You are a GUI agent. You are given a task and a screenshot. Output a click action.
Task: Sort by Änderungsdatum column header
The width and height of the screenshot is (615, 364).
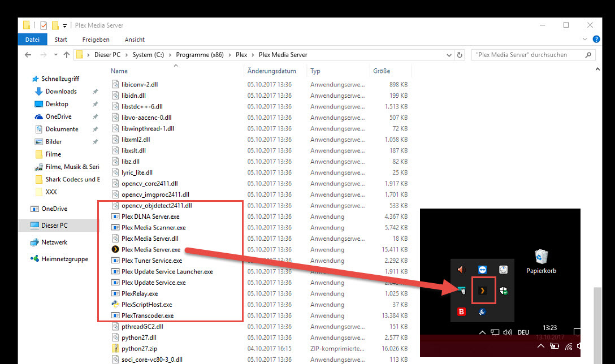coord(271,71)
